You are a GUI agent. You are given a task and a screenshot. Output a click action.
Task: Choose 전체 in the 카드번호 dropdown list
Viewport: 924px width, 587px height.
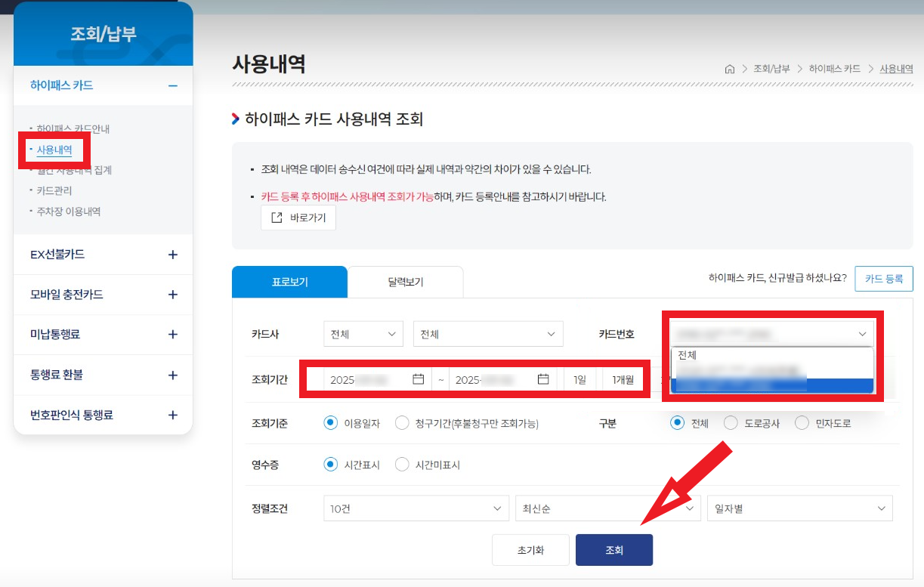click(x=771, y=355)
